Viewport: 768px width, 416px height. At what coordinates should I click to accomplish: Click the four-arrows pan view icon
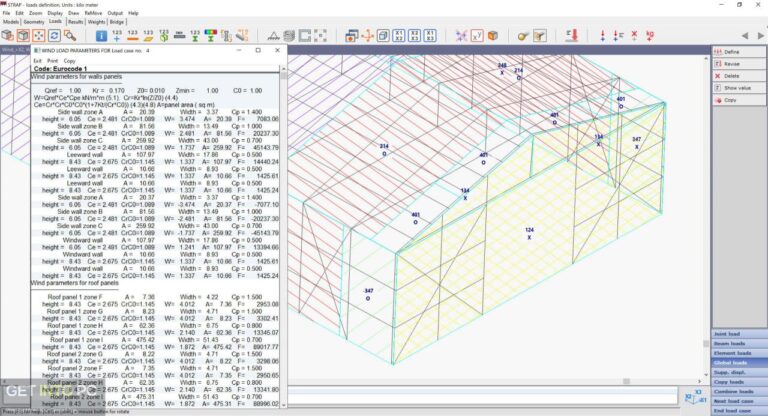[39, 35]
